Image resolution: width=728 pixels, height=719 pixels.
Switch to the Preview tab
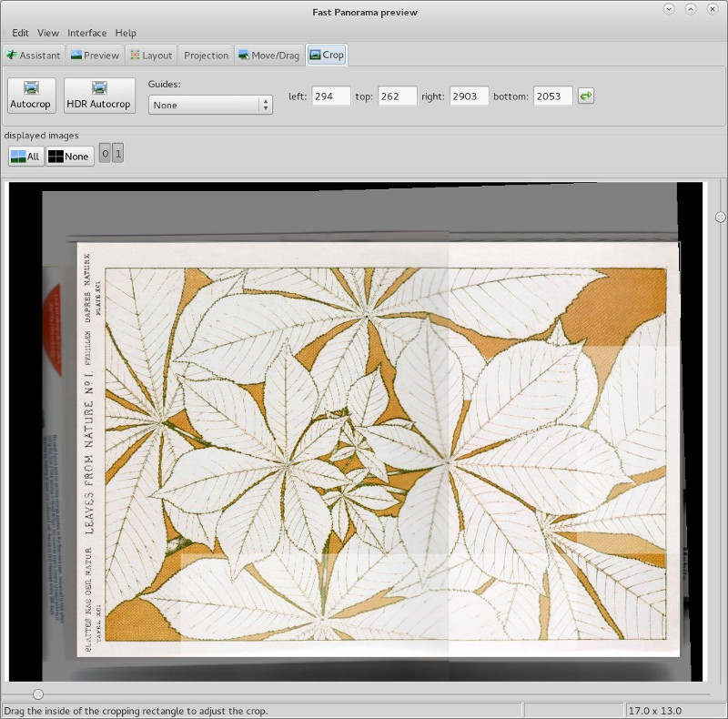pyautogui.click(x=96, y=56)
